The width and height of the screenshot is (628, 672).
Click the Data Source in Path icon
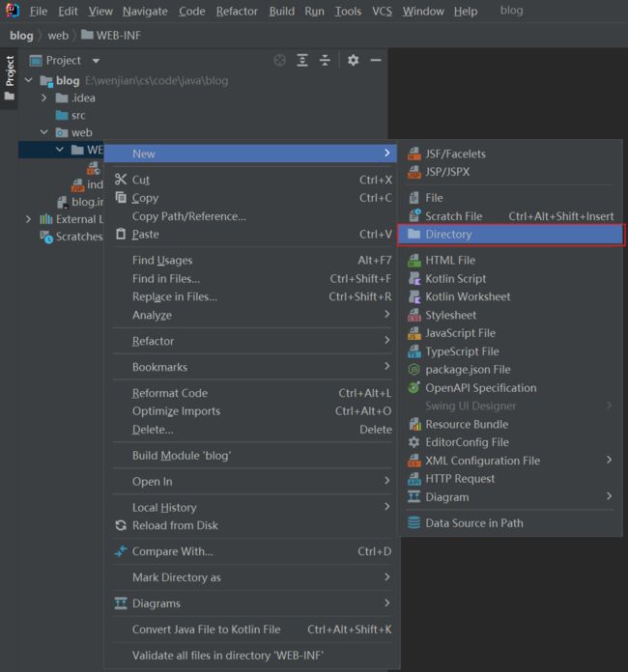tap(414, 523)
